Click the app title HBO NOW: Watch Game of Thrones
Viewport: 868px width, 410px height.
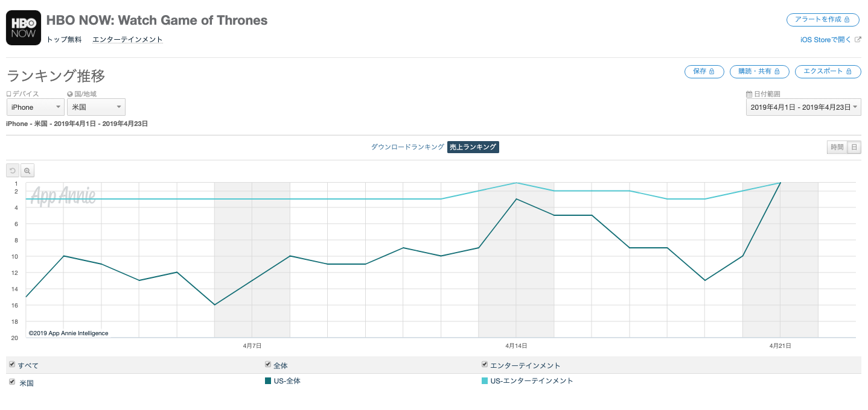point(157,20)
